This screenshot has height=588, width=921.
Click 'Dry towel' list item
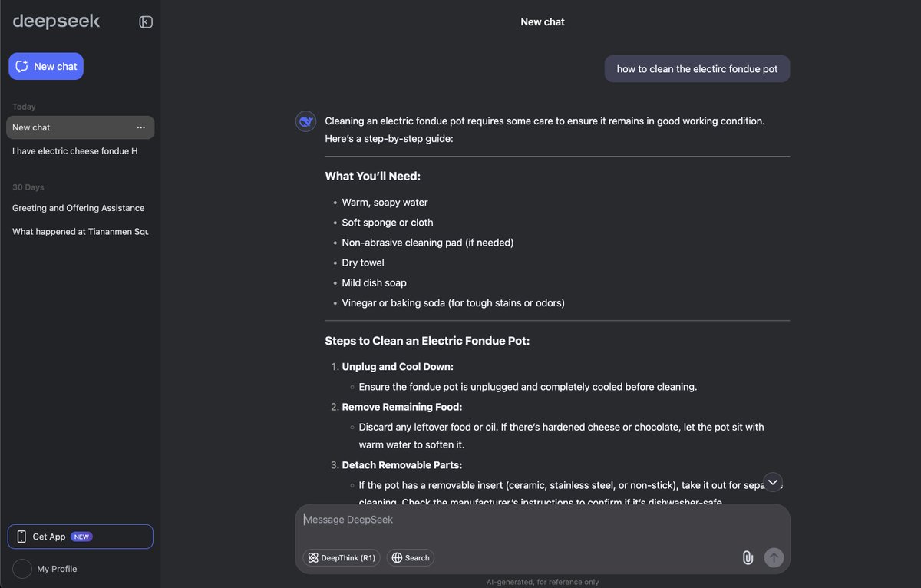364,263
